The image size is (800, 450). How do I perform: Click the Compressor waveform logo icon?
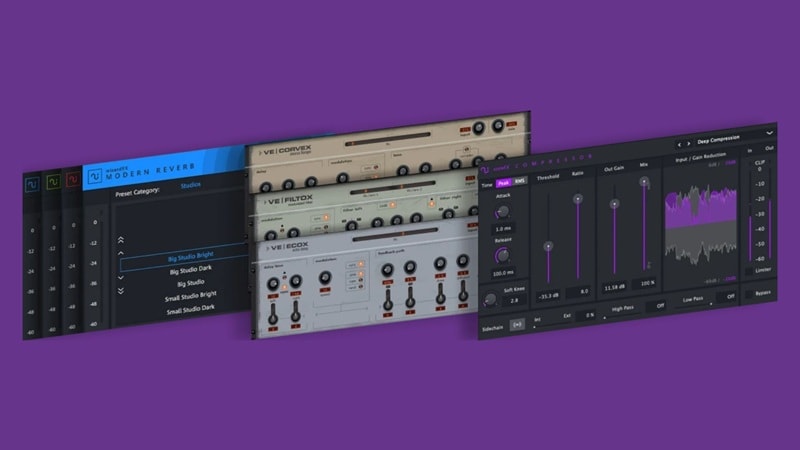coord(485,170)
